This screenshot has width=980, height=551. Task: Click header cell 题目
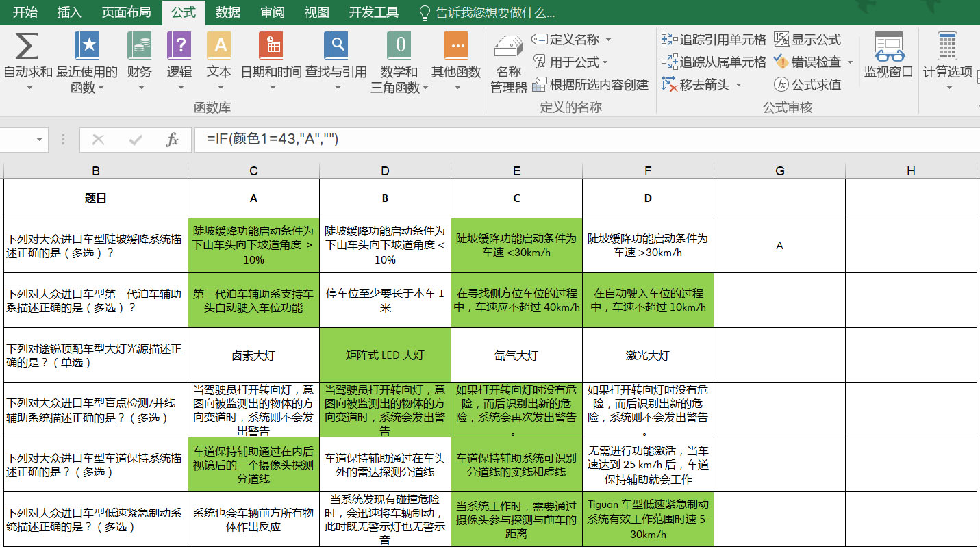(x=96, y=198)
